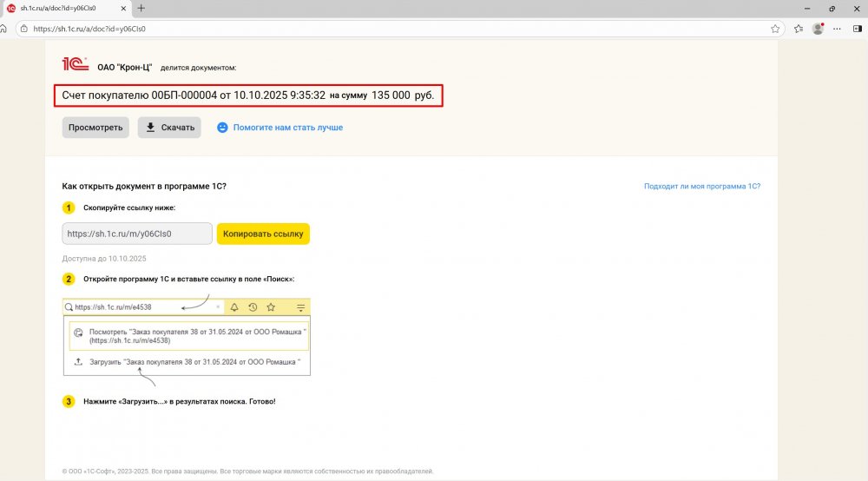Open a new browser tab
Screen dimensions: 868x481
click(141, 8)
